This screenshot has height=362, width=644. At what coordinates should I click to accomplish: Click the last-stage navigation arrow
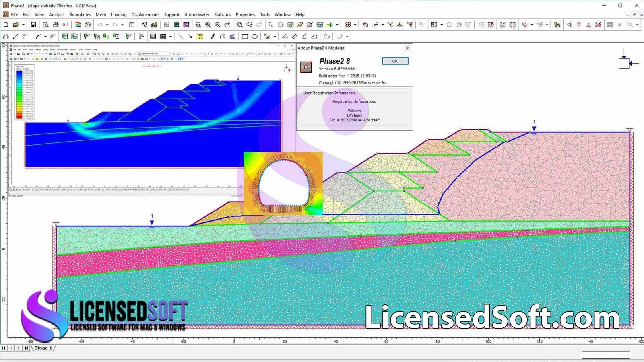click(26, 348)
